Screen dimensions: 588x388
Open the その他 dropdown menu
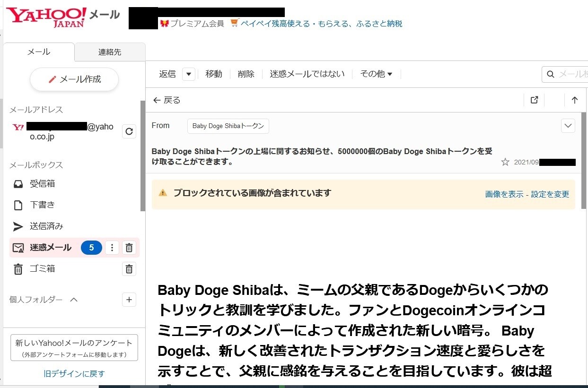pyautogui.click(x=376, y=74)
